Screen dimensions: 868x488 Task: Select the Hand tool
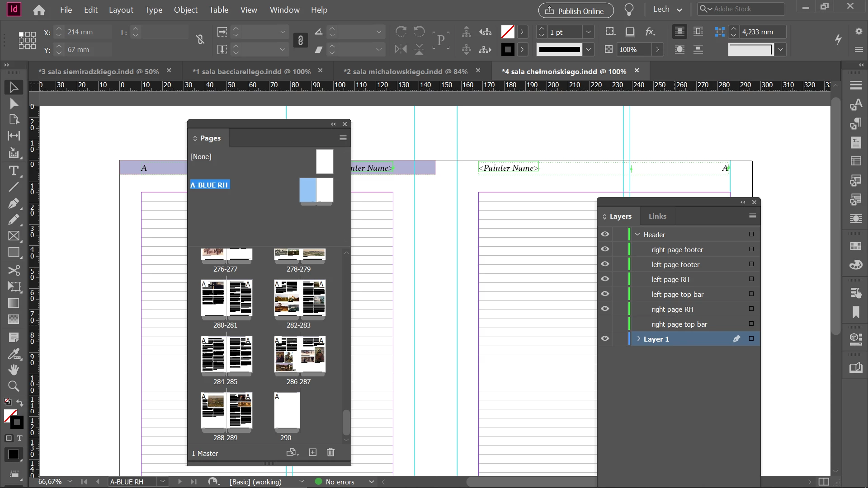tap(14, 370)
